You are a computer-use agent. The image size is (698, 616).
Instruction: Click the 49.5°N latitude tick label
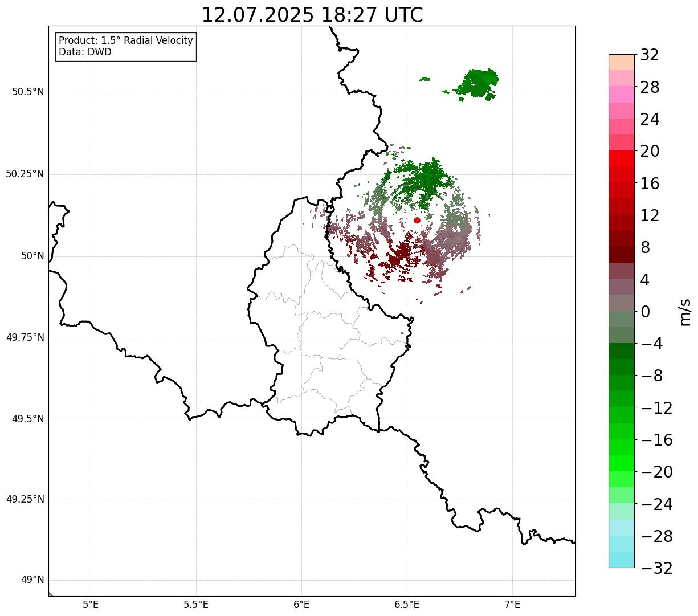point(28,419)
